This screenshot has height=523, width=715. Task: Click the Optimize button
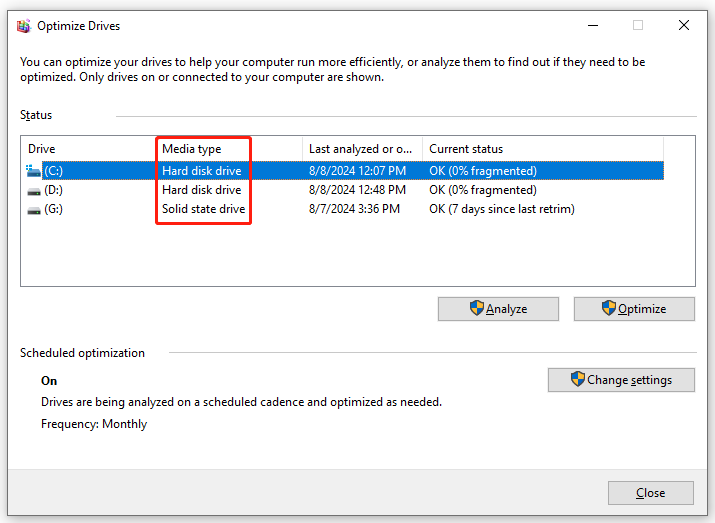coord(634,309)
